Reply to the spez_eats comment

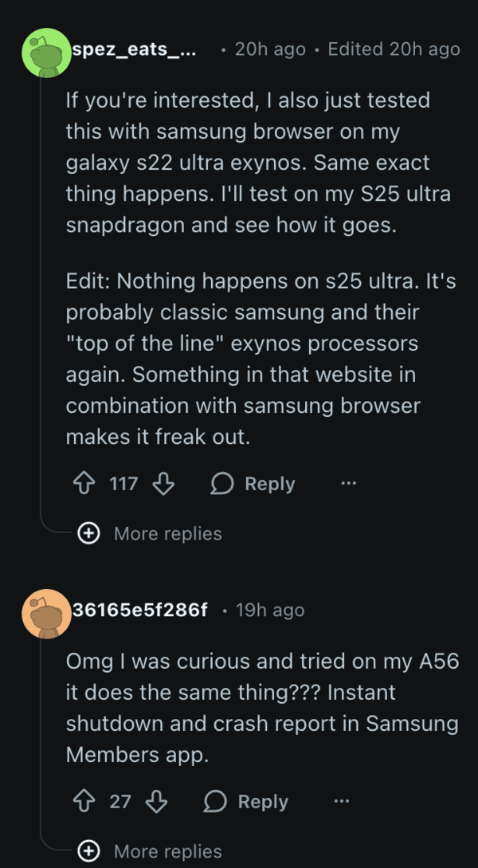pos(253,484)
